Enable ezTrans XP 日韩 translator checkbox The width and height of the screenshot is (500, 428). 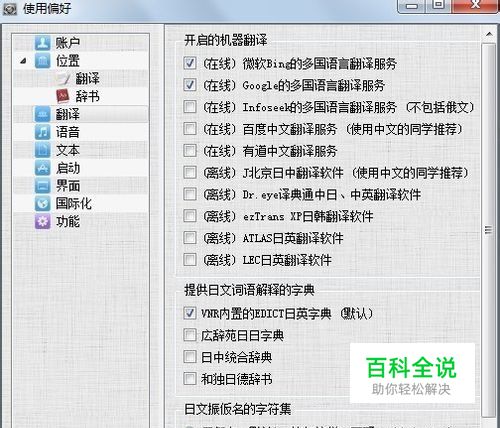coord(190,216)
